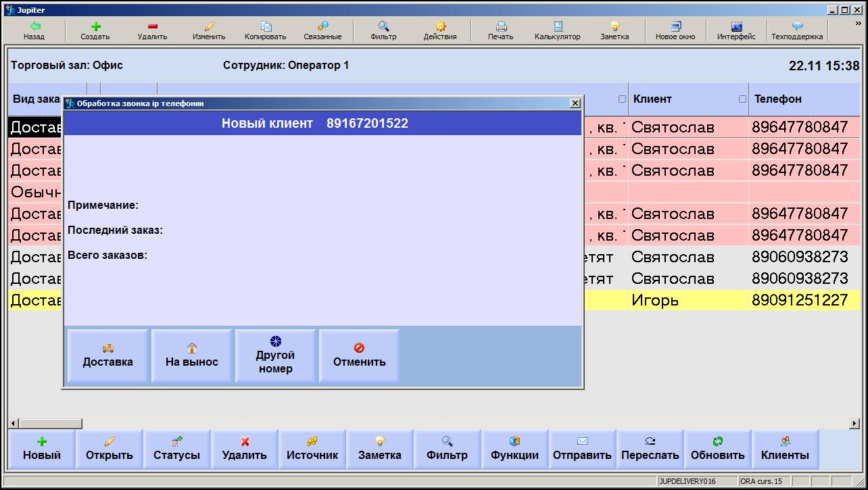Open the Интерфейс settings

[x=736, y=31]
